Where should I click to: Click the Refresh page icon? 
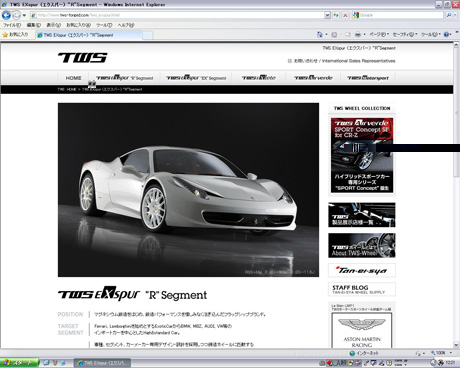(x=336, y=15)
